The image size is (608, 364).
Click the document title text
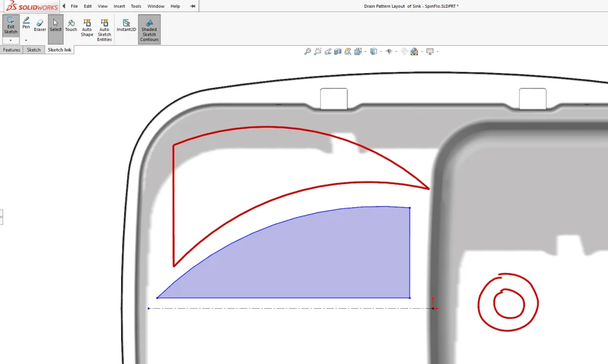click(411, 6)
